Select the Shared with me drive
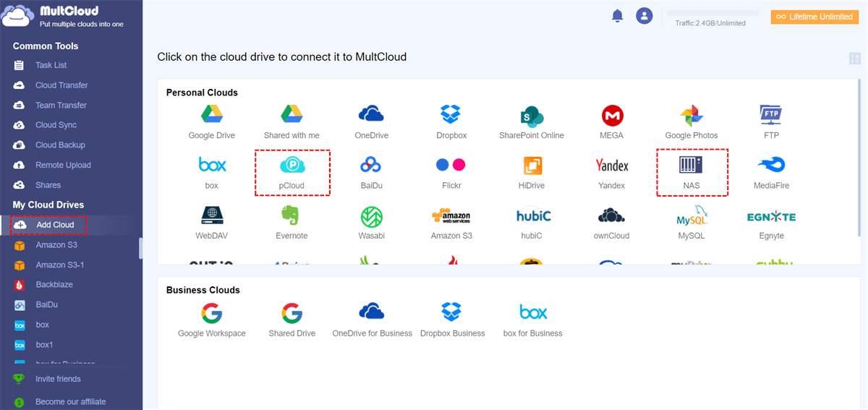The height and width of the screenshot is (410, 868). [292, 121]
